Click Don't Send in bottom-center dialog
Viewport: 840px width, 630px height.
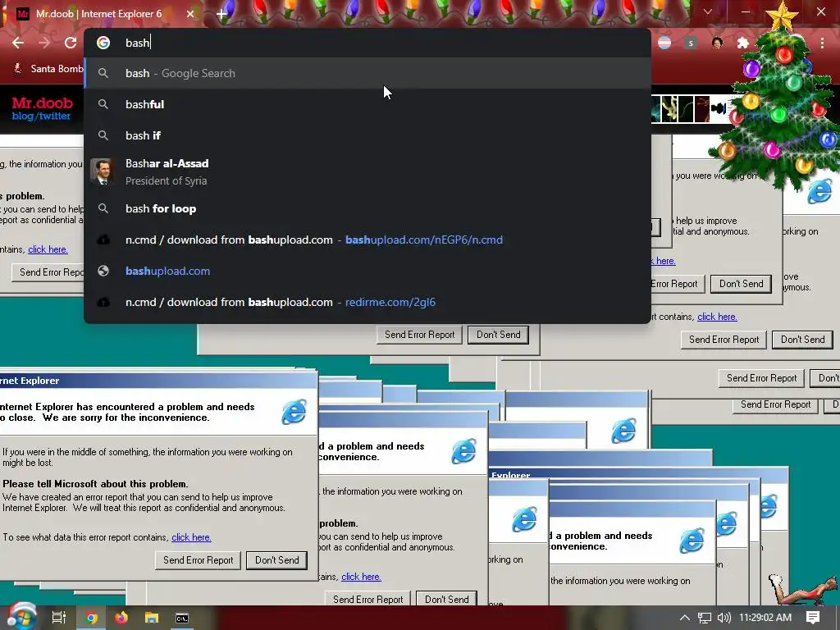pyautogui.click(x=447, y=598)
